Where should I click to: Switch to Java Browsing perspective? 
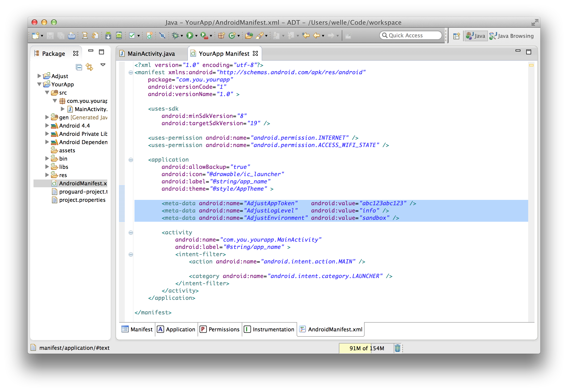[x=511, y=36]
